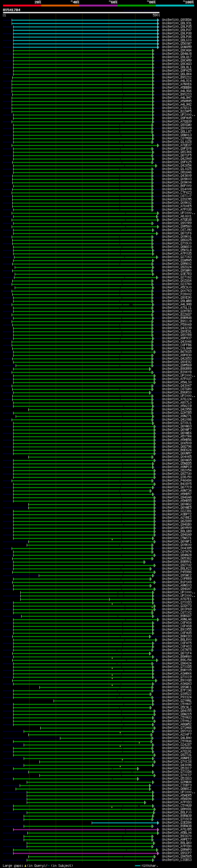Select the UniRef100_Q1JU28 label

pyautogui.click(x=176, y=142)
